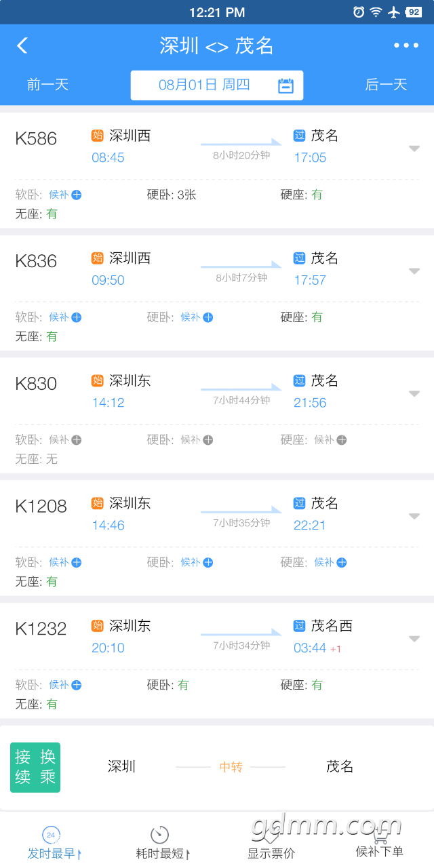Go to 后一天 next day
This screenshot has width=434, height=868.
pyautogui.click(x=386, y=85)
